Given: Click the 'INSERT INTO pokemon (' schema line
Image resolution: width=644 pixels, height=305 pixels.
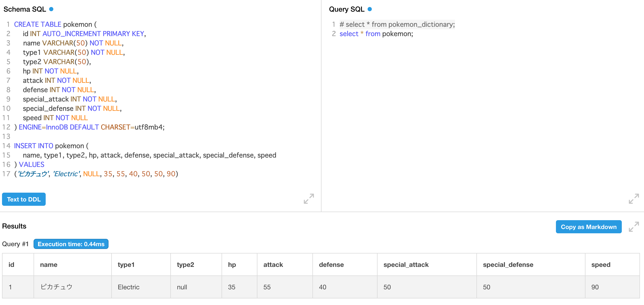Looking at the screenshot, I should [x=51, y=146].
